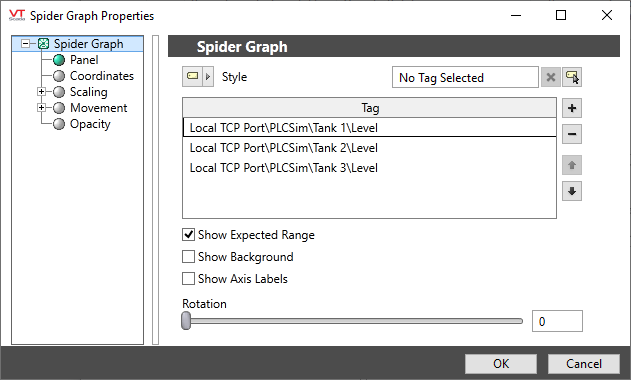
Task: Click the OK button
Action: tap(501, 364)
